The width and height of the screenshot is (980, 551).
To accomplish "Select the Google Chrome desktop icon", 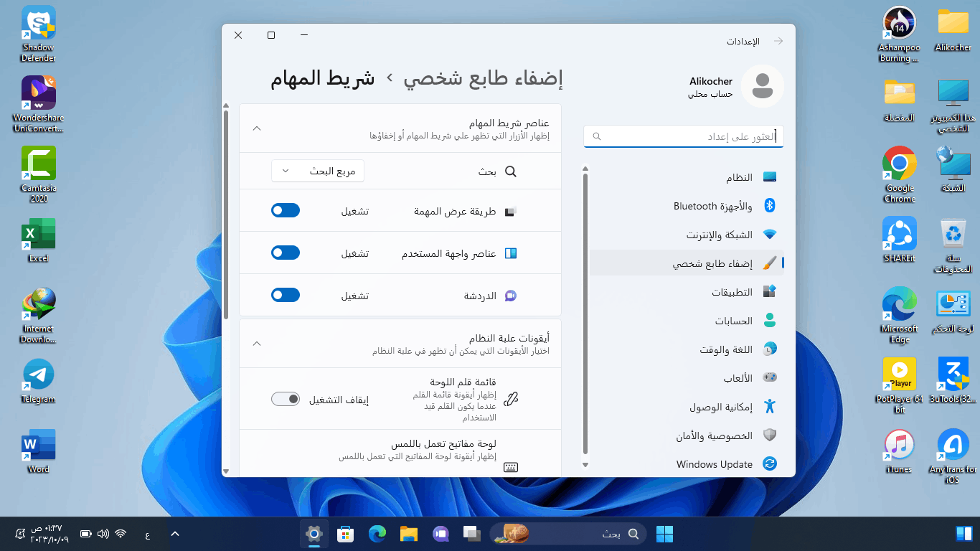I will 899,175.
